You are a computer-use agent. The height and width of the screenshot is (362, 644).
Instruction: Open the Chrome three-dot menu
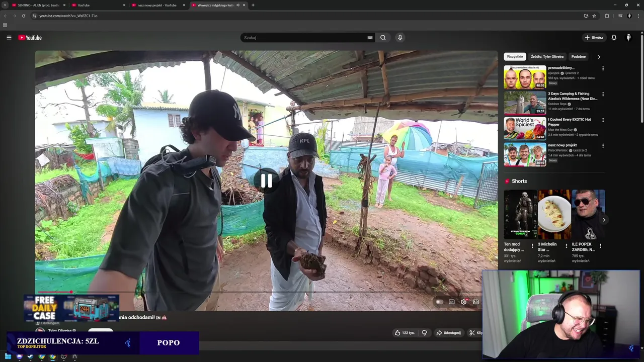639,16
